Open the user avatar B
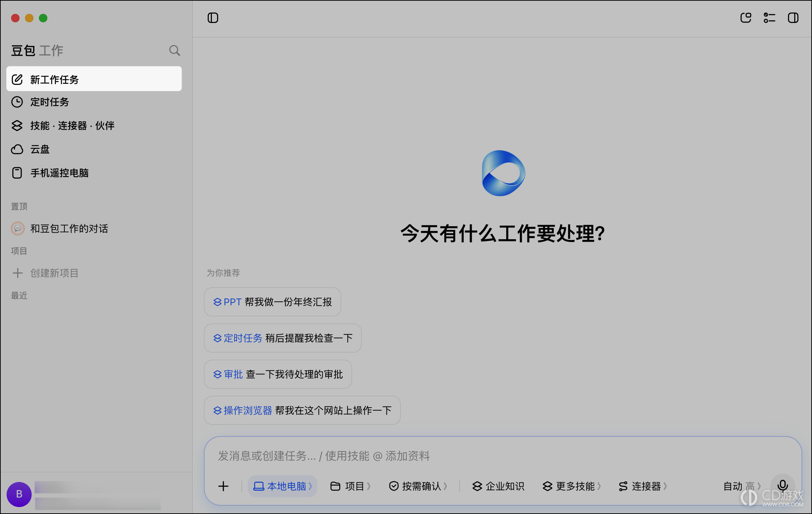The width and height of the screenshot is (812, 514). coord(19,494)
